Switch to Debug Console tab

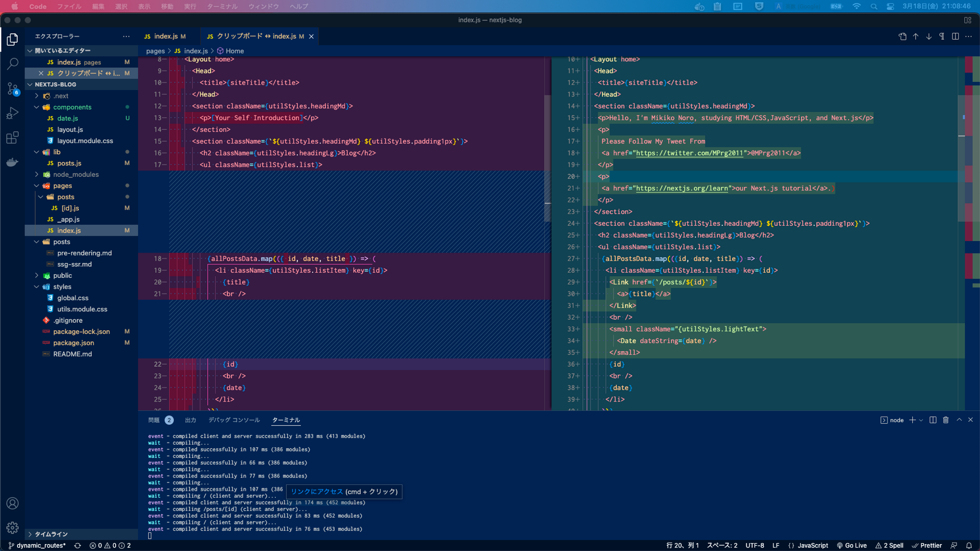[x=234, y=420]
